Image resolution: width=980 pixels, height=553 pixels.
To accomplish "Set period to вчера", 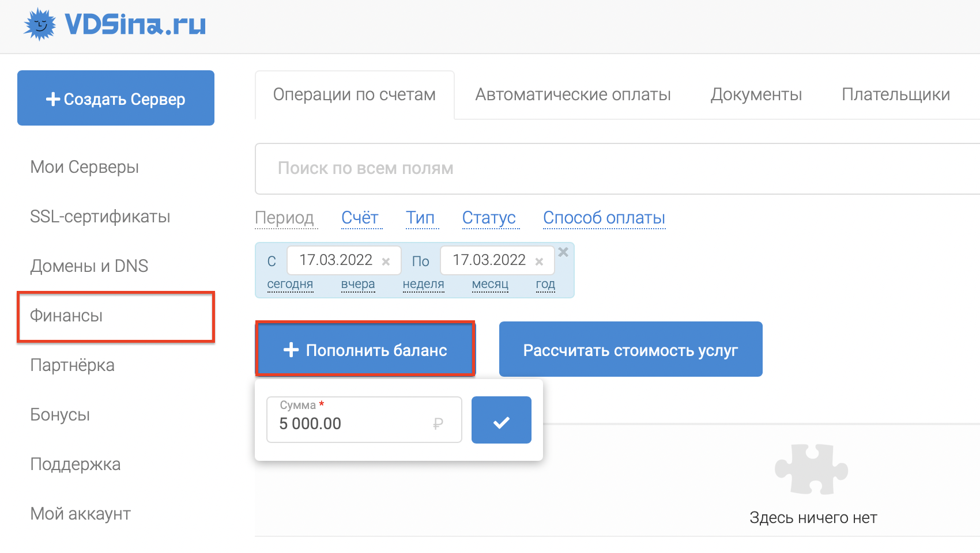I will pyautogui.click(x=358, y=284).
